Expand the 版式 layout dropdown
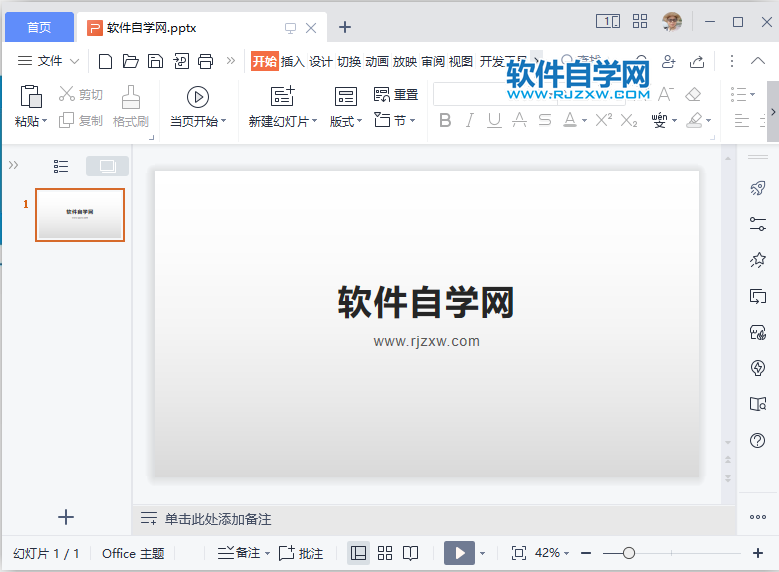 pyautogui.click(x=359, y=121)
